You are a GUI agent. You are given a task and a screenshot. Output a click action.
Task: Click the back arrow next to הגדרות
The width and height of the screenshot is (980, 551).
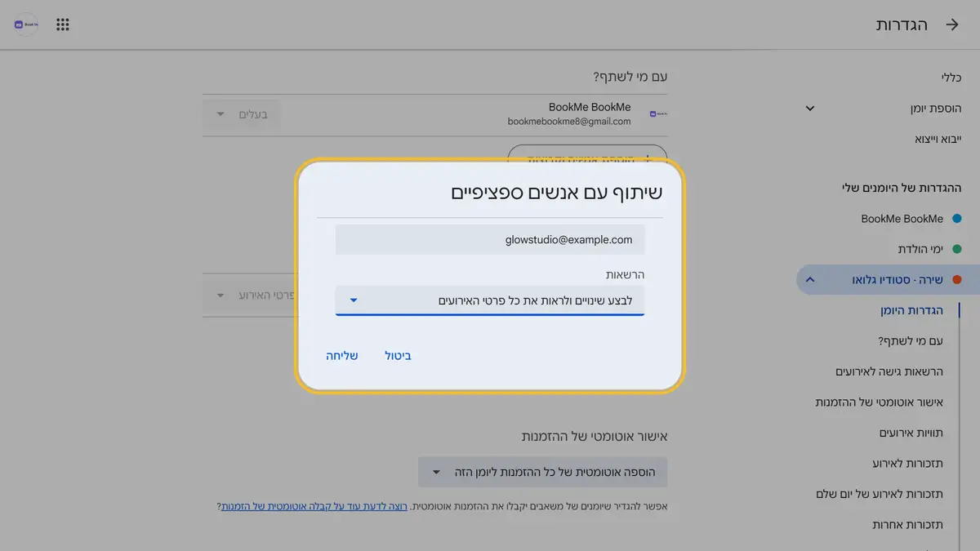[x=951, y=24]
